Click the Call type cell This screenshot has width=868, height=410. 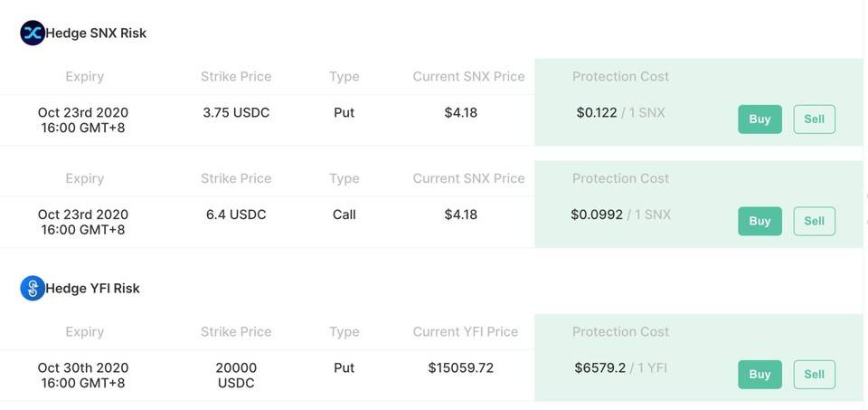pyautogui.click(x=344, y=215)
